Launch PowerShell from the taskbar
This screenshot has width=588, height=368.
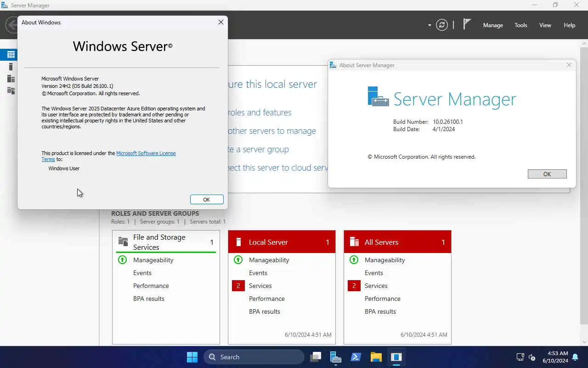pyautogui.click(x=356, y=357)
